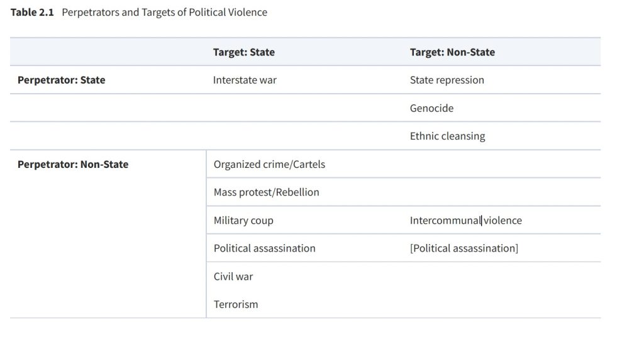Select the 'Civil war' entry
The image size is (644, 342).
click(233, 277)
